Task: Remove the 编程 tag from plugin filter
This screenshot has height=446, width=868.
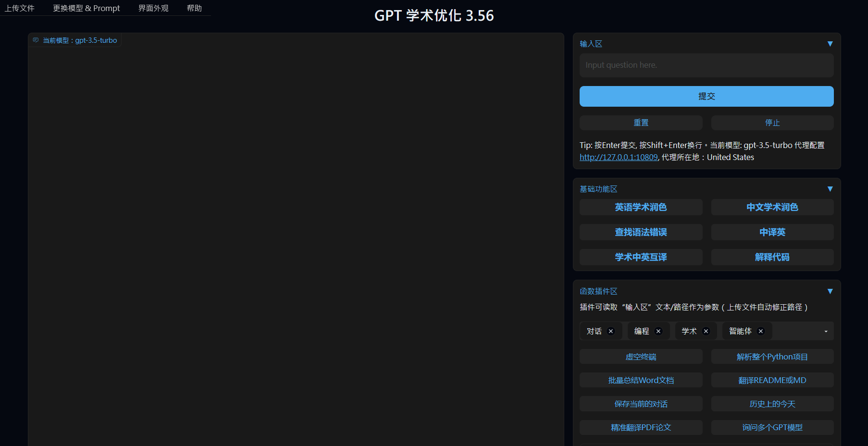Action: [658, 331]
